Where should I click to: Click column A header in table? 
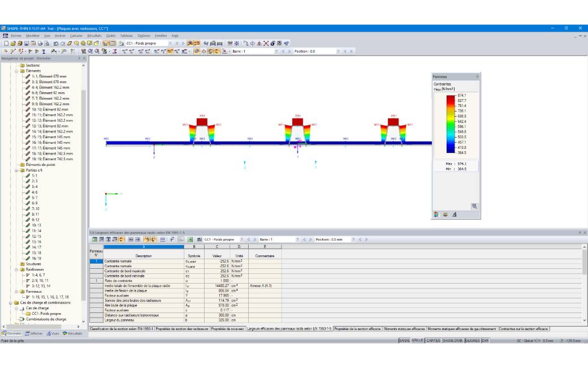tap(144, 247)
